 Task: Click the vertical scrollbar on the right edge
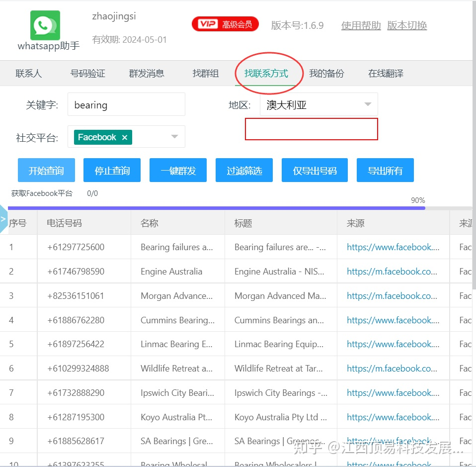pyautogui.click(x=474, y=146)
